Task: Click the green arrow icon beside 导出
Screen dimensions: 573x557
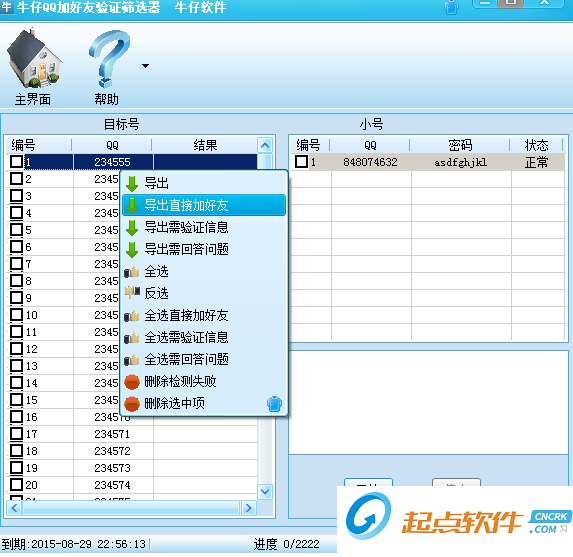Action: (x=132, y=183)
